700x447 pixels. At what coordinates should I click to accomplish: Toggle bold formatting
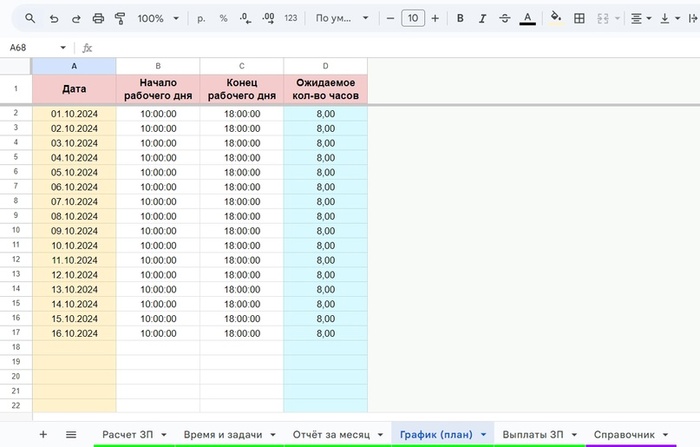click(x=460, y=18)
